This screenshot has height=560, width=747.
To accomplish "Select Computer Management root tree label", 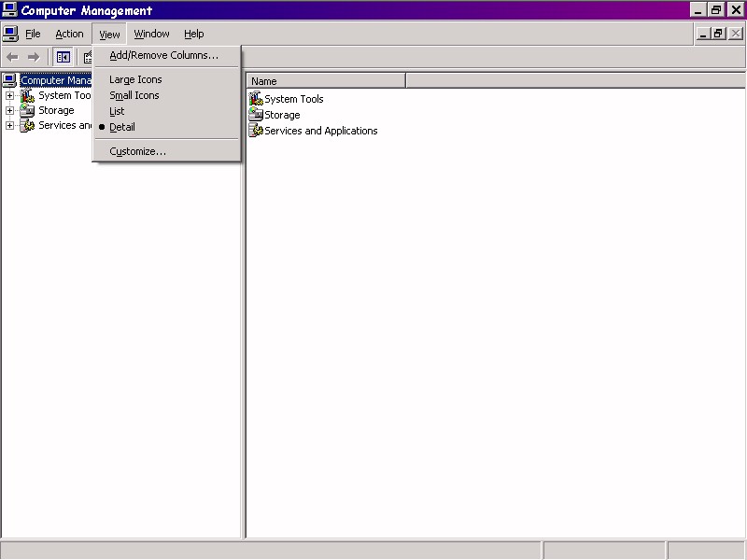I will [56, 80].
